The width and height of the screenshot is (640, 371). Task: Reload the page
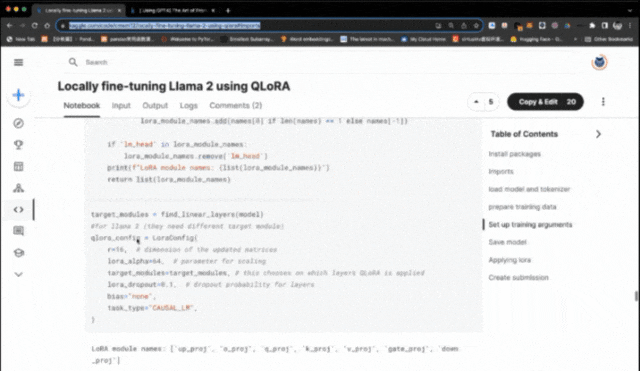[x=35, y=25]
